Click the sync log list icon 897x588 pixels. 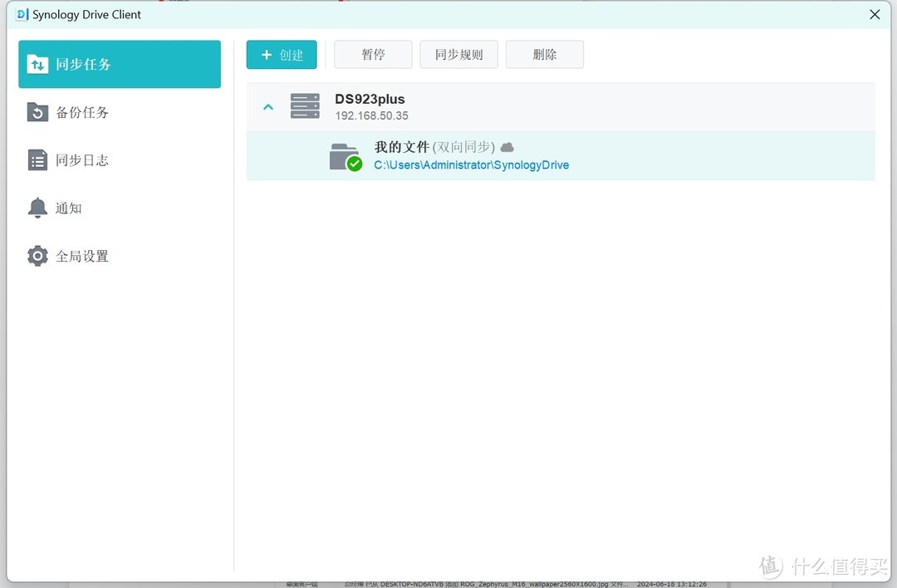tap(37, 160)
